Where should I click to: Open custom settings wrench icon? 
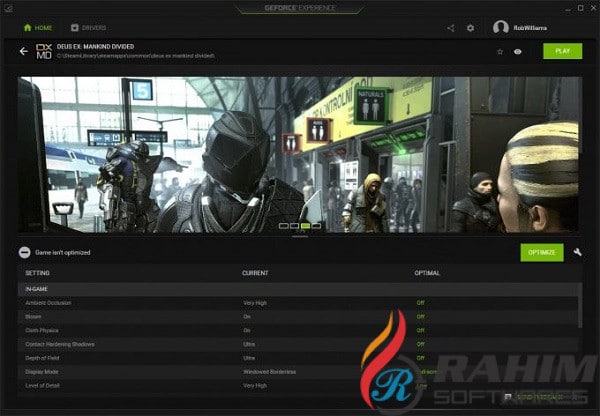click(x=577, y=252)
